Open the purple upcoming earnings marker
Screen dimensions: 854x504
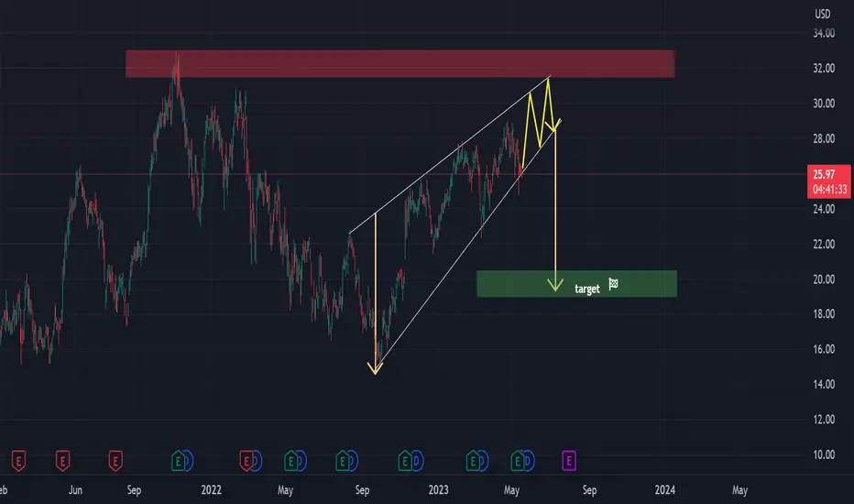(x=569, y=461)
